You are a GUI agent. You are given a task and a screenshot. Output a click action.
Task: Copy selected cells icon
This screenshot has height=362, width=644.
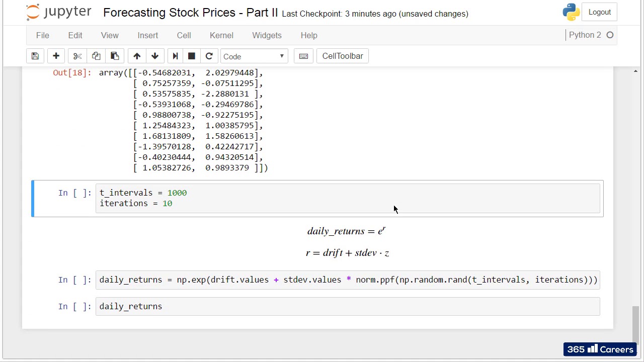tap(96, 56)
